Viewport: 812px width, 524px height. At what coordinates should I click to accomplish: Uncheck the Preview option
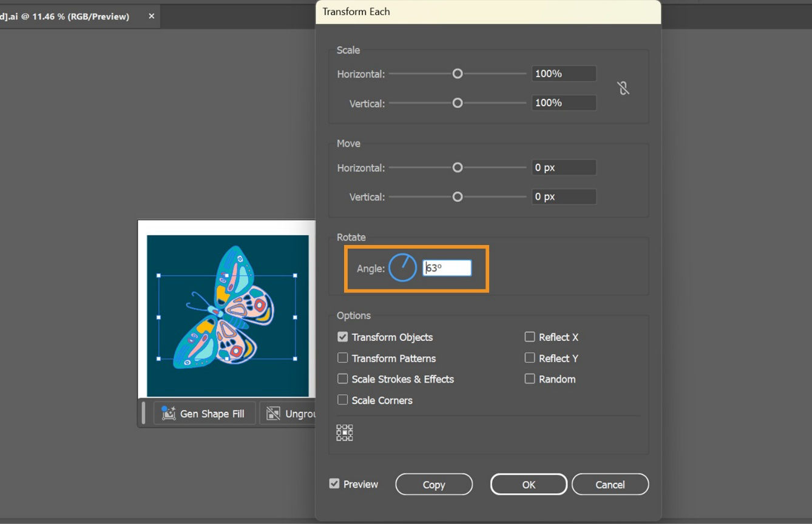click(334, 483)
